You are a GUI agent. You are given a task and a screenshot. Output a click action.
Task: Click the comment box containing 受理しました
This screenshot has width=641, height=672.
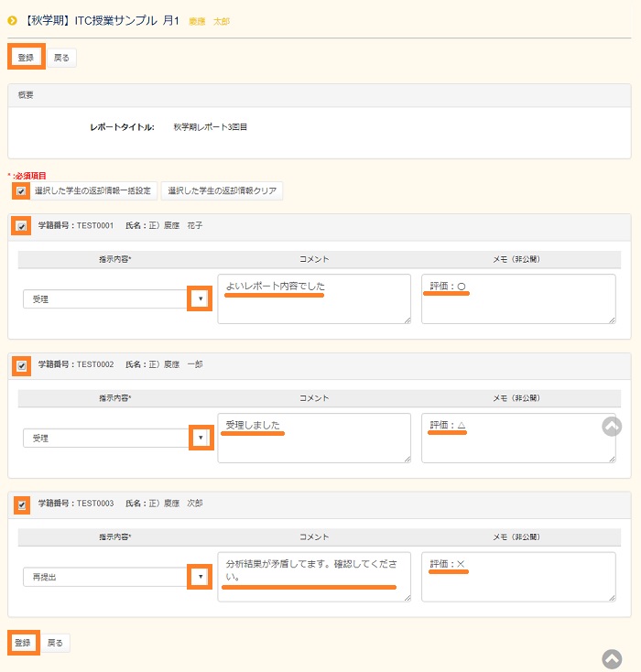pos(313,438)
